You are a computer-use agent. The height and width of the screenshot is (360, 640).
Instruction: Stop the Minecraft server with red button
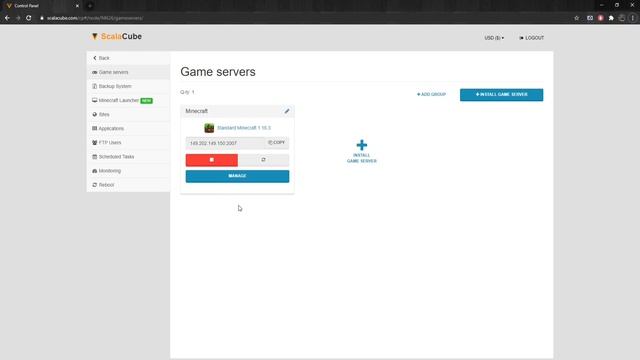211,160
